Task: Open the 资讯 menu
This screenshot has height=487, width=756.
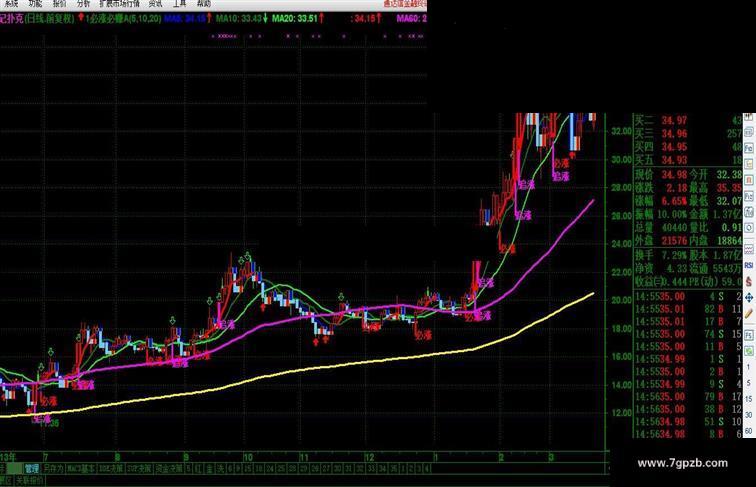Action: click(x=155, y=3)
